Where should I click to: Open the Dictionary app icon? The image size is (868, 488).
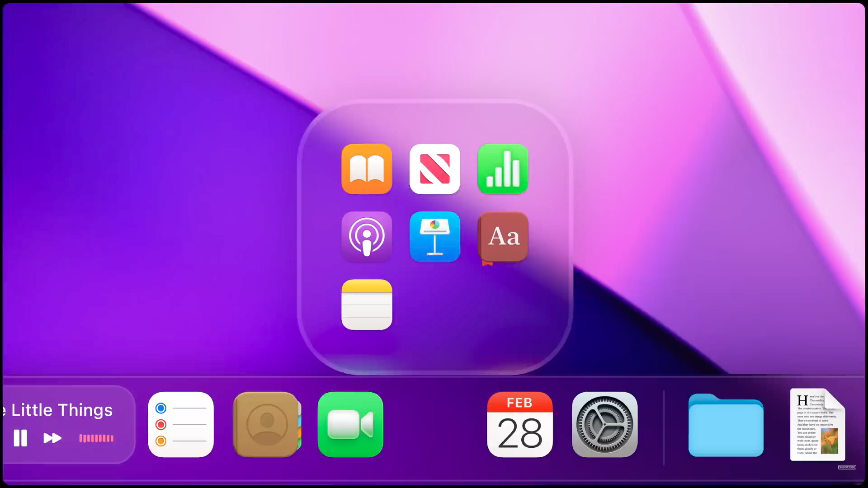tap(502, 237)
